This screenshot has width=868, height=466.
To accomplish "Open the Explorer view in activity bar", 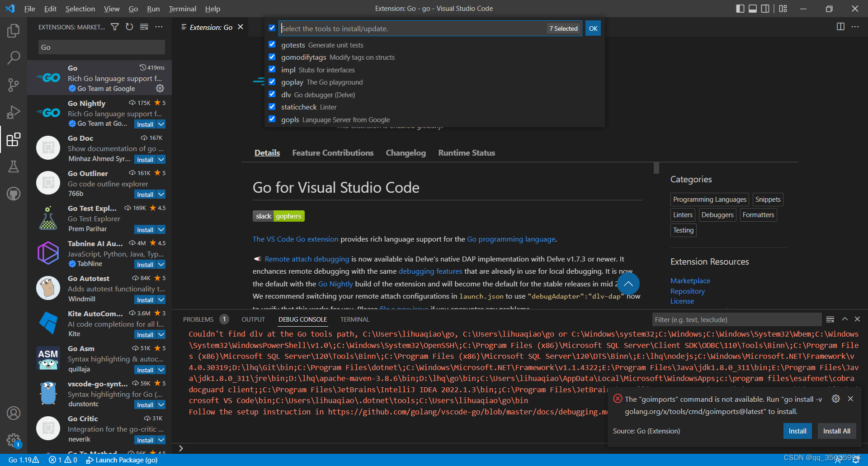I will (x=14, y=31).
